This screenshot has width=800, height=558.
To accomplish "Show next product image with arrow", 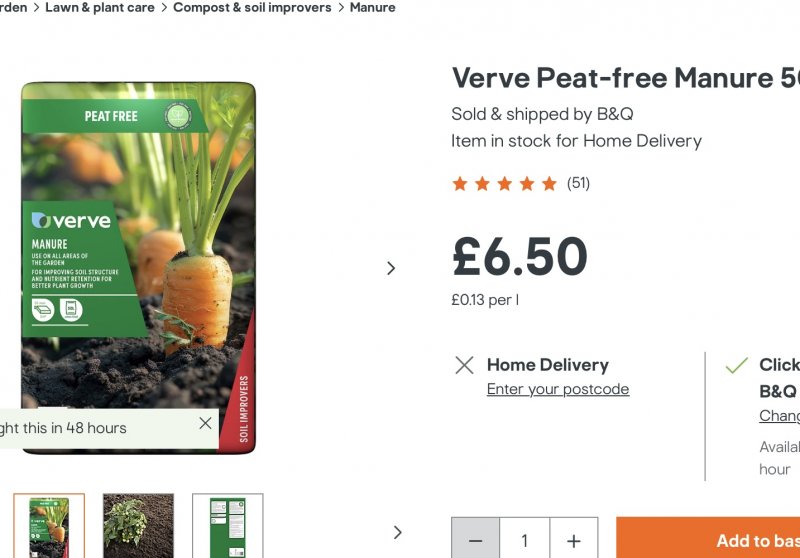I will [x=391, y=268].
